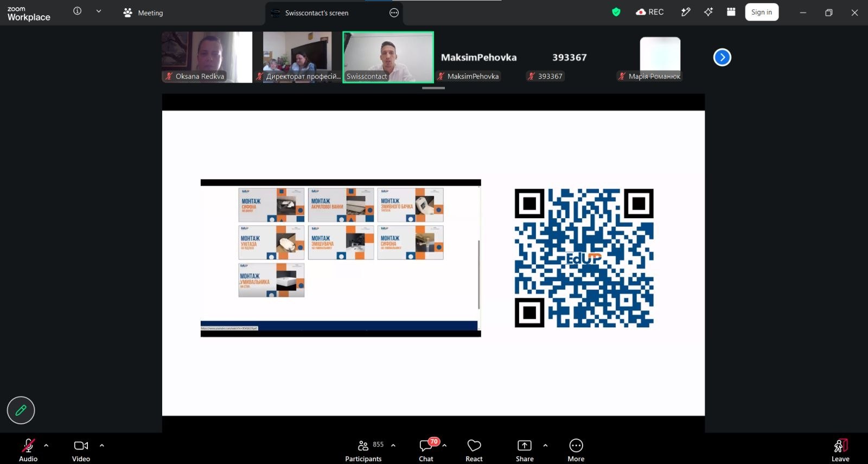The image size is (868, 464).
Task: Unmute the Audio microphone
Action: pyautogui.click(x=28, y=450)
